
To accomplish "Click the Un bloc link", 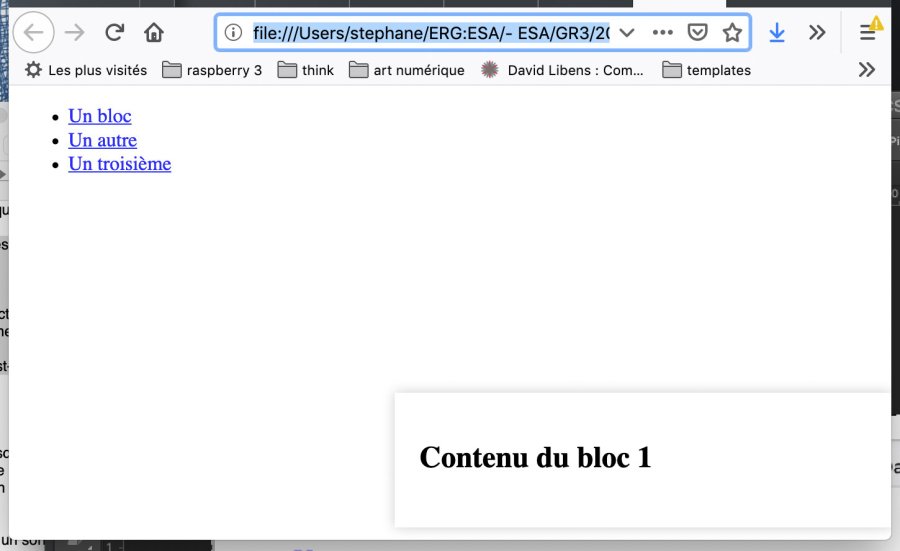I will [x=100, y=116].
